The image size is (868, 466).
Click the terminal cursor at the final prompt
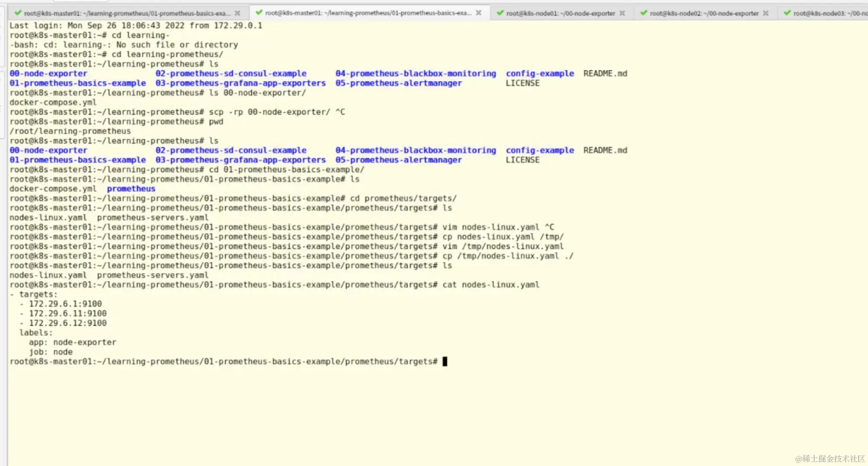(x=445, y=362)
